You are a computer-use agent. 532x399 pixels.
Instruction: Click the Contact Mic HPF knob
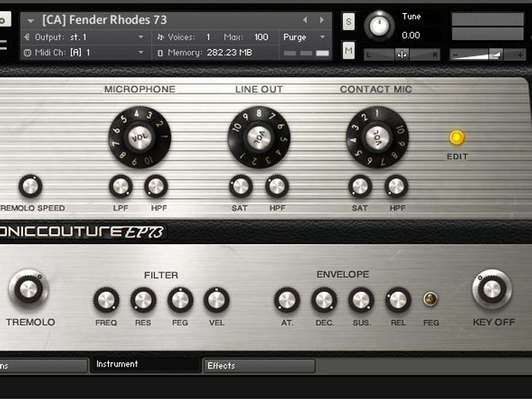[x=396, y=186]
